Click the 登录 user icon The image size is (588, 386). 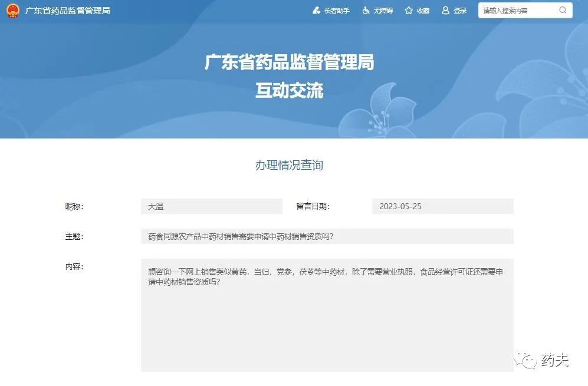point(445,11)
